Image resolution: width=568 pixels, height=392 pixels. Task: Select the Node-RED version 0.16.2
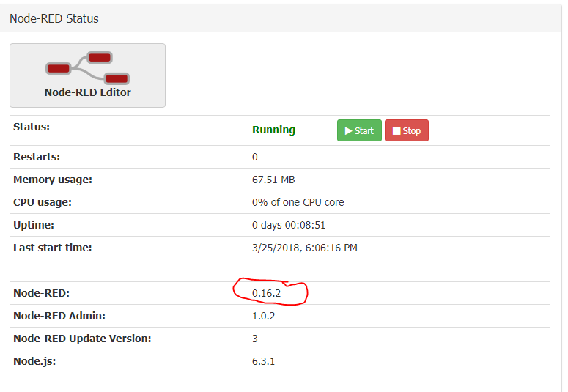266,293
